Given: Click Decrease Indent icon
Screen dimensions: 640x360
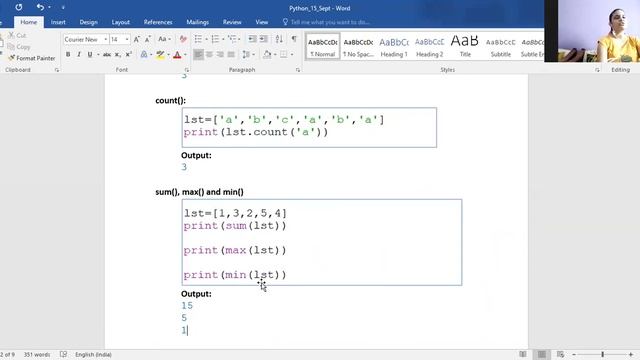Looking at the screenshot, I should (x=252, y=39).
